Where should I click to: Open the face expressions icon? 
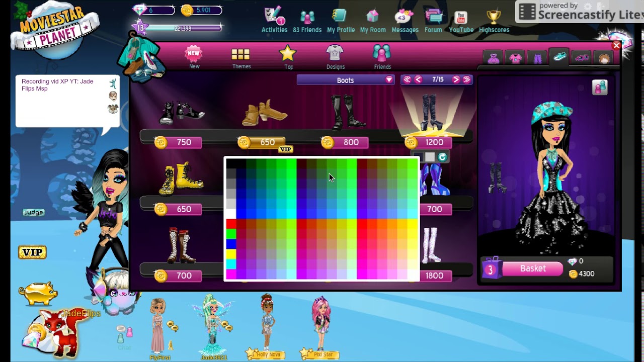pyautogui.click(x=113, y=96)
